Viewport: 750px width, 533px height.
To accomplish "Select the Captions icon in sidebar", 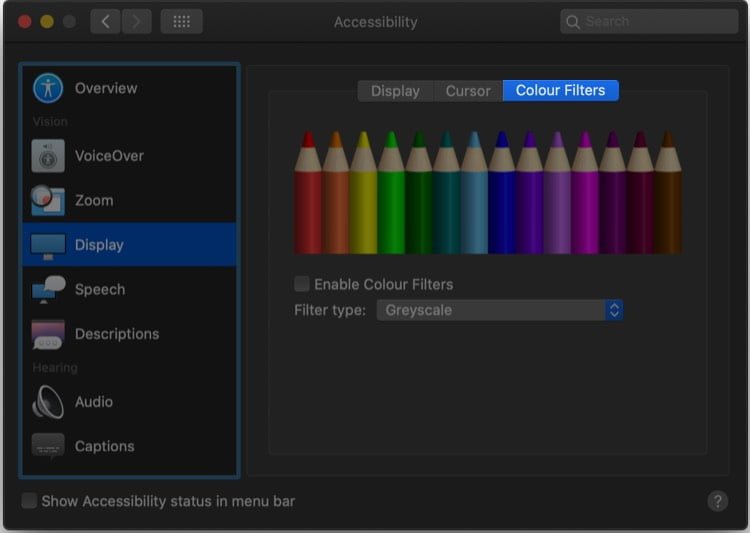I will tap(48, 446).
